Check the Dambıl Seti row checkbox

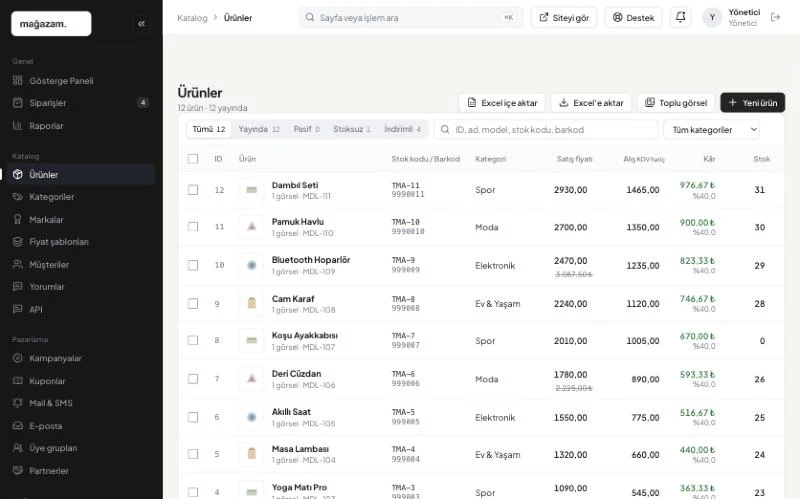click(x=193, y=190)
